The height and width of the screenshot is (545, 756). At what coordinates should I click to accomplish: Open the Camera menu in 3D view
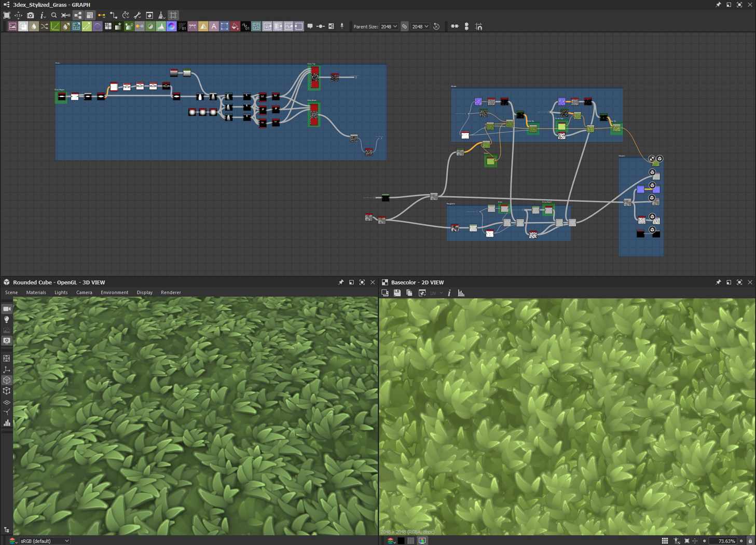pyautogui.click(x=84, y=293)
